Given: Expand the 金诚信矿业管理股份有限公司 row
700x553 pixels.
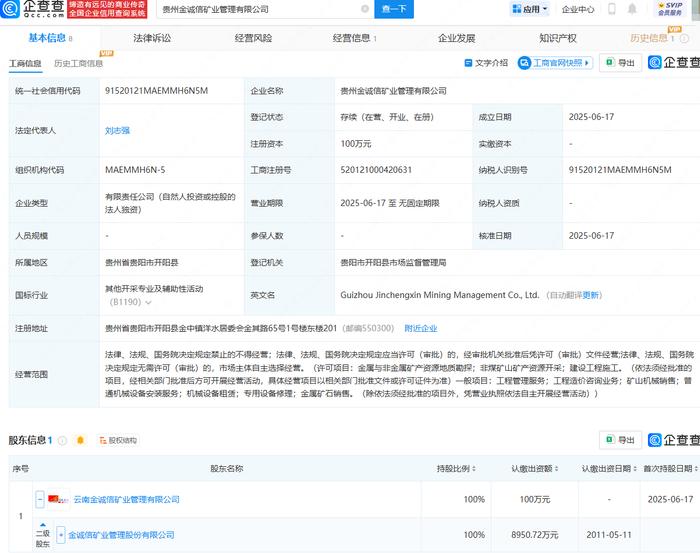Looking at the screenshot, I should click(x=61, y=535).
